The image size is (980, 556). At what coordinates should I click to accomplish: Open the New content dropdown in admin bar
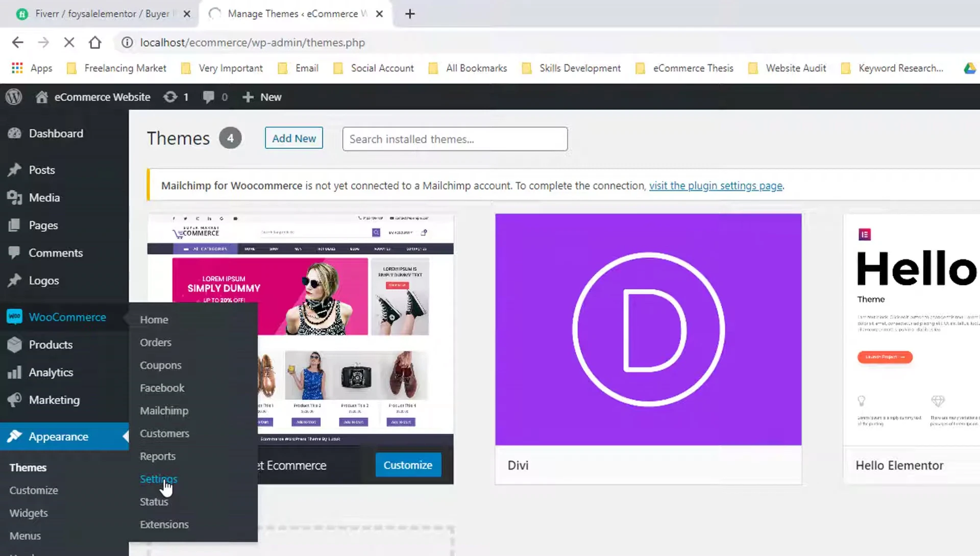[x=262, y=96]
